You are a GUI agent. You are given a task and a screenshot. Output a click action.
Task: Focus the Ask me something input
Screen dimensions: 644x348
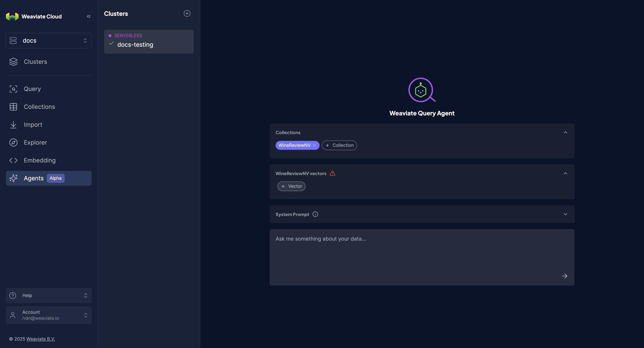pyautogui.click(x=422, y=257)
